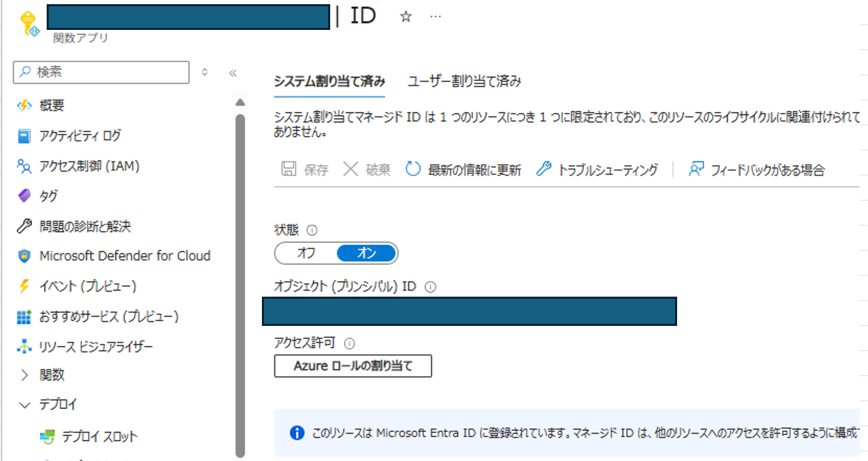Click the sidebar scroll up arrow
The height and width of the screenshot is (461, 868).
240,102
